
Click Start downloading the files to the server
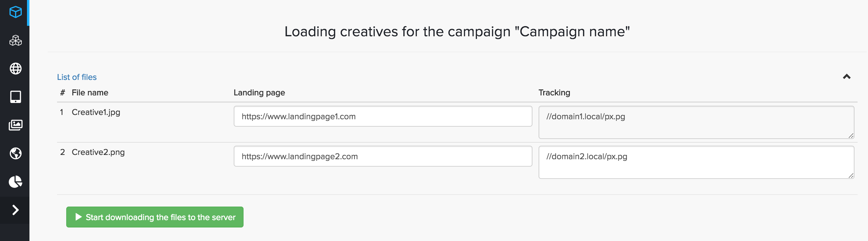point(155,217)
